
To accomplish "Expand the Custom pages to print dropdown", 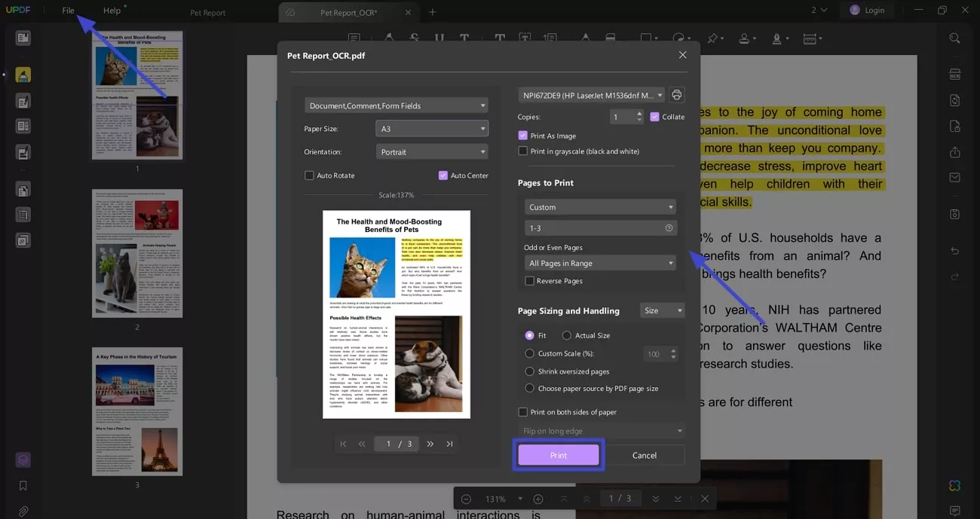I will [600, 206].
